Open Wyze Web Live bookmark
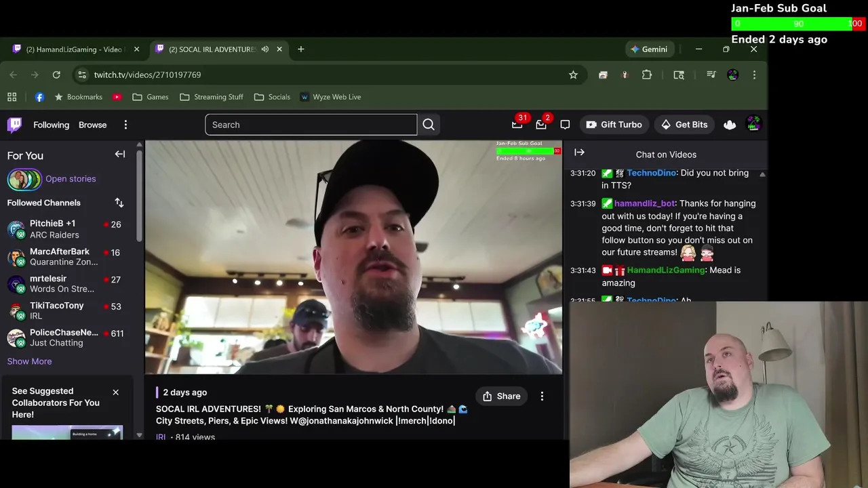868x488 pixels. 331,97
